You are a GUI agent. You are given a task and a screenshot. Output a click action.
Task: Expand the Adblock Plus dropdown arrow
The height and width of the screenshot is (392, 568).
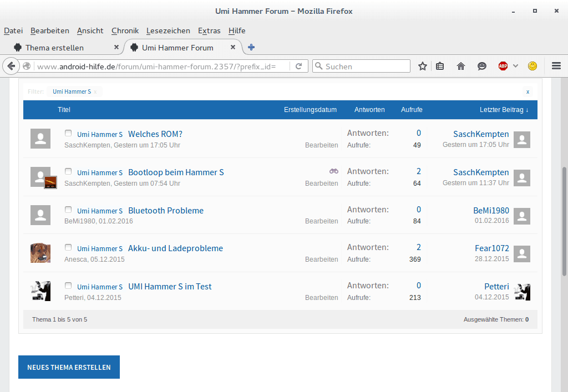pyautogui.click(x=515, y=66)
